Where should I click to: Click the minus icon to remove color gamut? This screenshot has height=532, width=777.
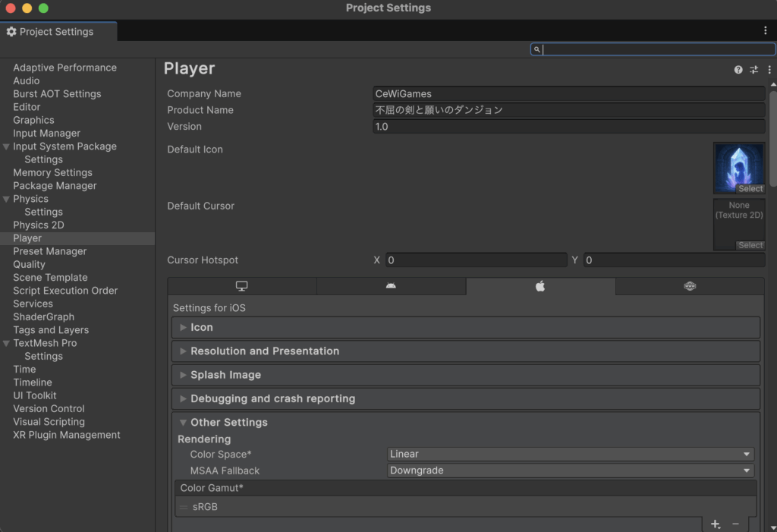735,524
